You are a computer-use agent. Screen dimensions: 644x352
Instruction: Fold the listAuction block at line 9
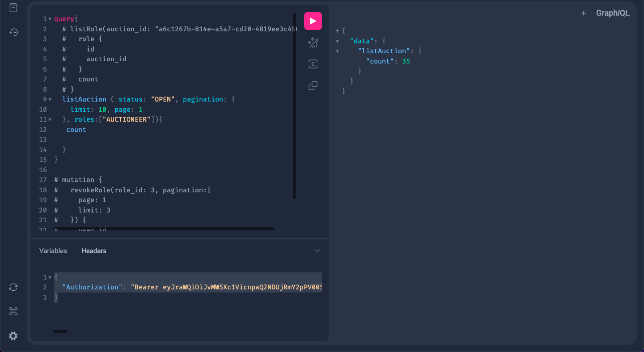click(x=50, y=99)
